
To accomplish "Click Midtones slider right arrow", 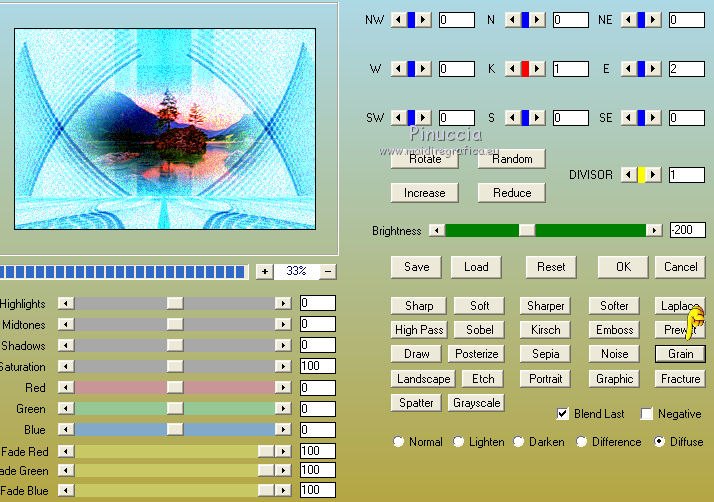I will click(283, 324).
